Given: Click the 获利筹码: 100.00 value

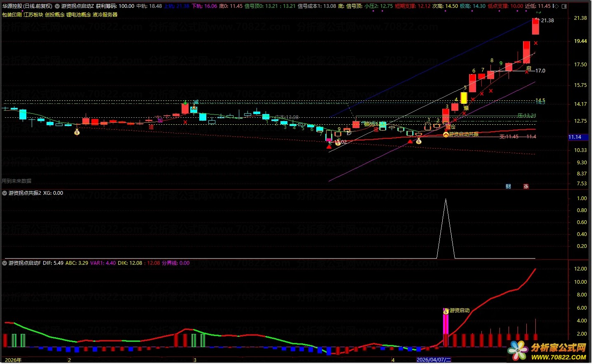Looking at the screenshot, I should tap(115, 6).
